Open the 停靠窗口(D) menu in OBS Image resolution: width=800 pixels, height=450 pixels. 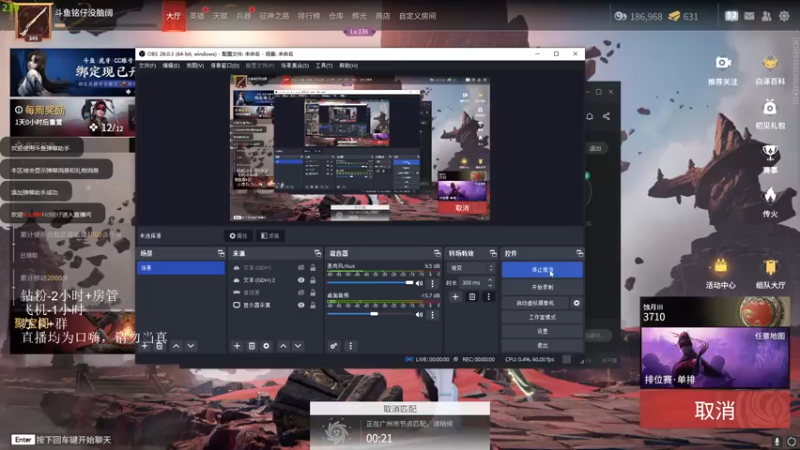pos(225,66)
